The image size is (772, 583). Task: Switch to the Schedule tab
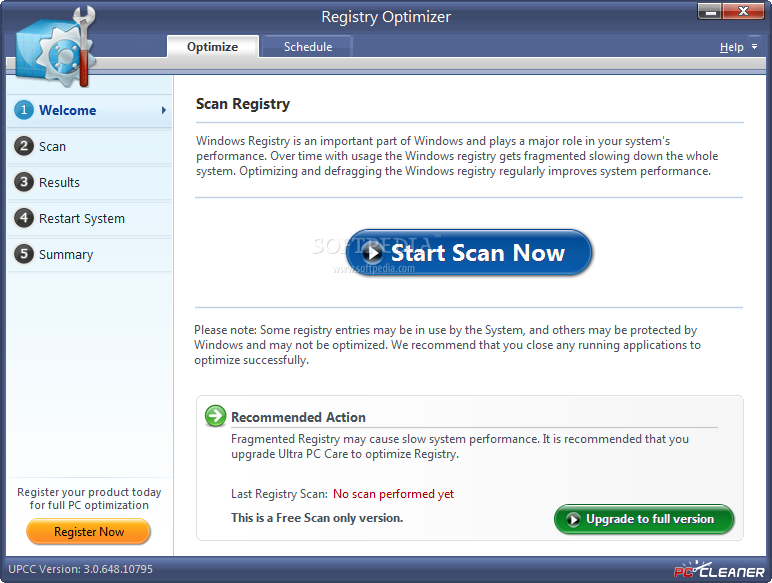coord(308,47)
